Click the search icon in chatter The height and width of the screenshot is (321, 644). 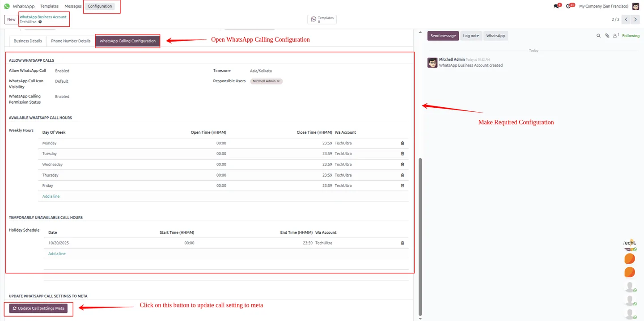[598, 36]
